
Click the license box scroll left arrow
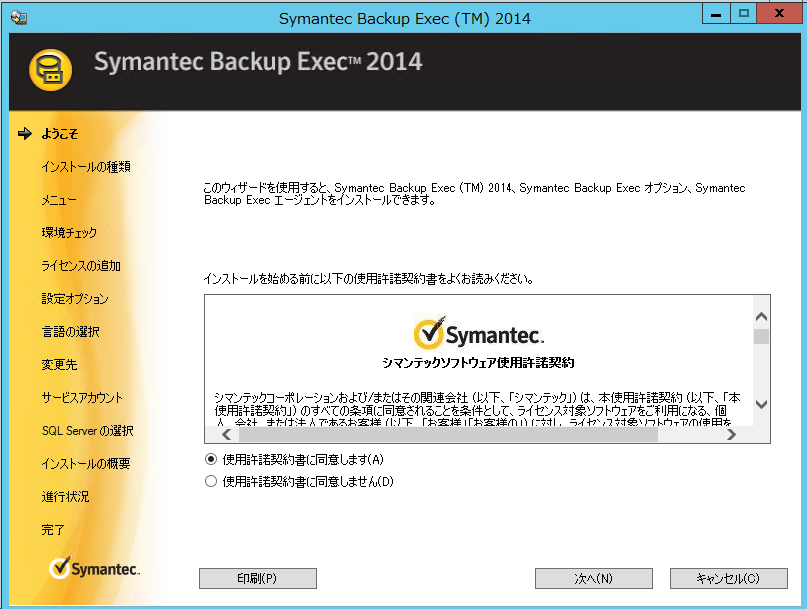pyautogui.click(x=226, y=434)
